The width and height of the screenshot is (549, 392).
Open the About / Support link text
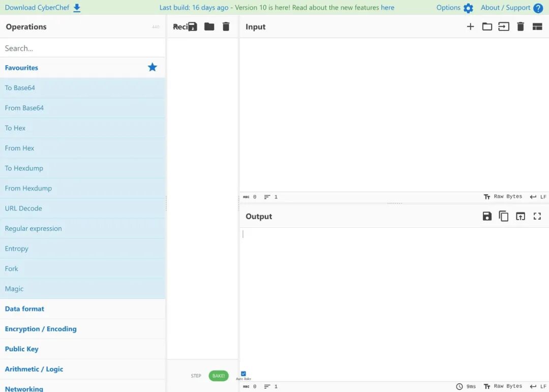(505, 8)
